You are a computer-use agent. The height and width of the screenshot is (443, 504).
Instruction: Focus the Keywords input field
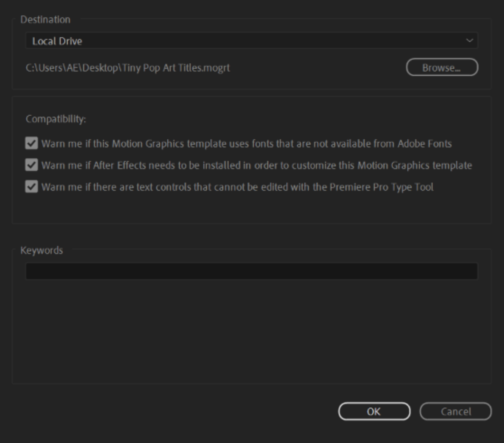(252, 271)
